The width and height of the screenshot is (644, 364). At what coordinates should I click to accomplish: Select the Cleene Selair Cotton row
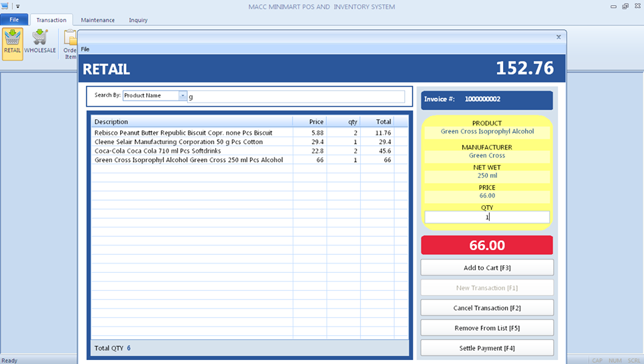(x=250, y=142)
